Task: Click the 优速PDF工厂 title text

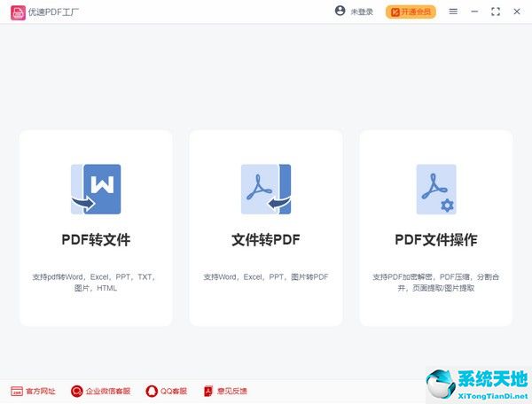Action: click(x=53, y=12)
